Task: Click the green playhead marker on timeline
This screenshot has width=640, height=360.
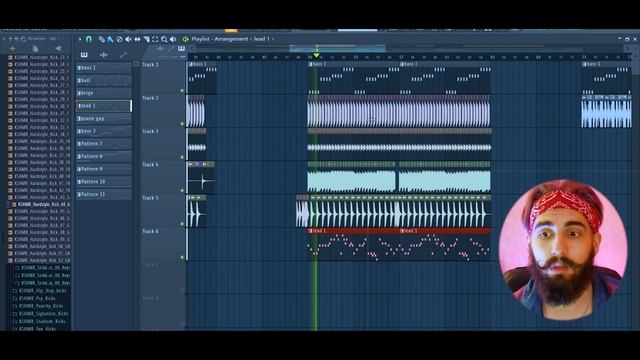Action: [x=316, y=55]
